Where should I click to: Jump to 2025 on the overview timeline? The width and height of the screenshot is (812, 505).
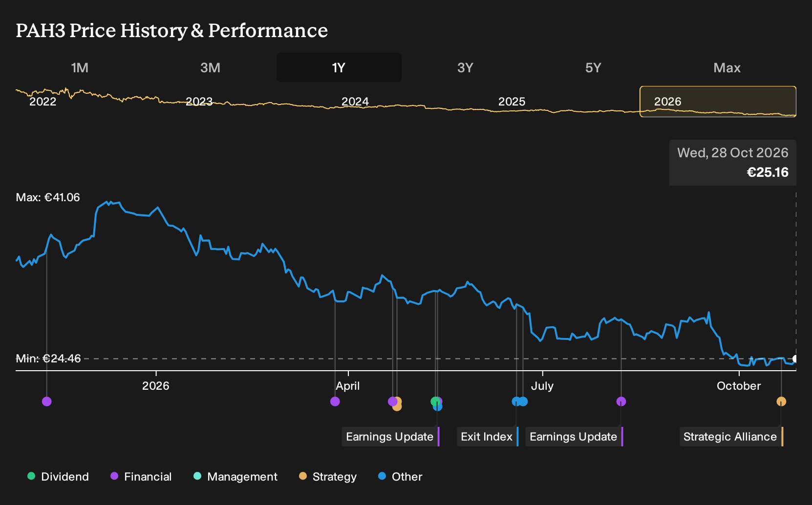(x=512, y=102)
